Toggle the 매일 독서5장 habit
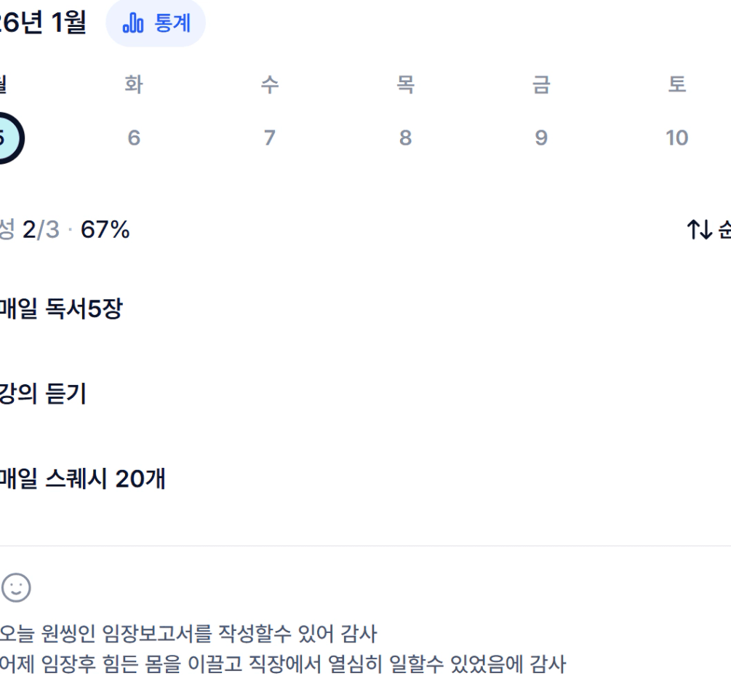Image resolution: width=731 pixels, height=700 pixels. (61, 309)
